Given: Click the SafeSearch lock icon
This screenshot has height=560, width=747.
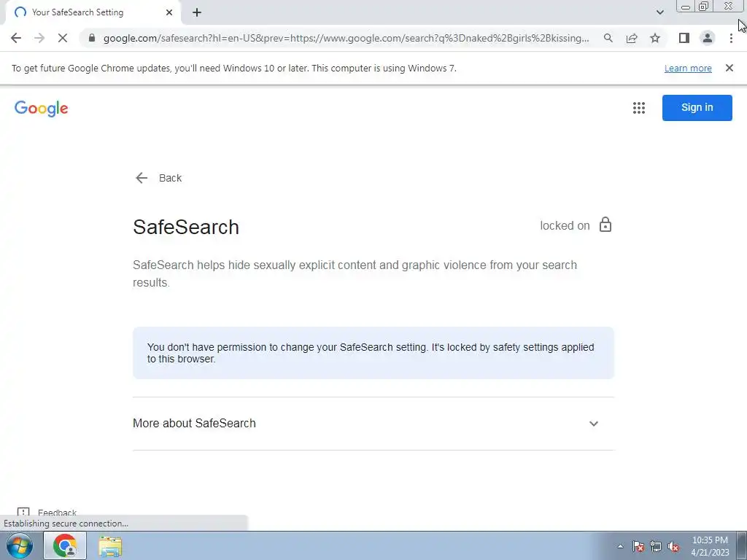Looking at the screenshot, I should pos(605,225).
